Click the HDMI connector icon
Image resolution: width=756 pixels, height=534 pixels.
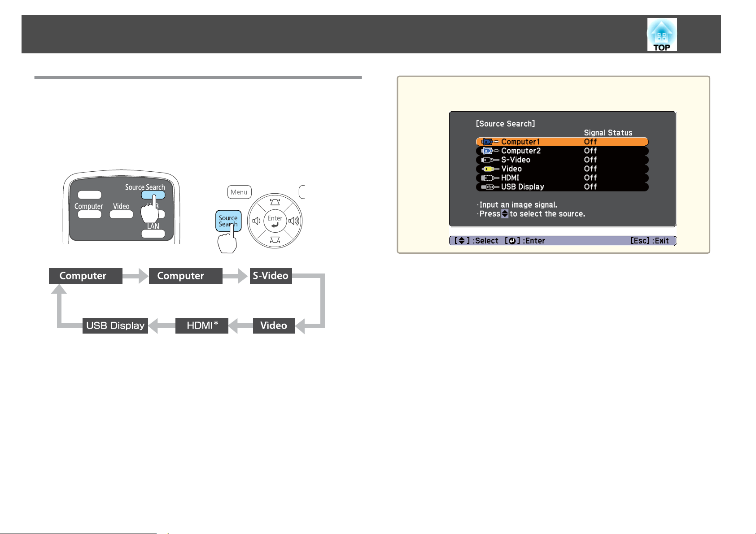(x=490, y=178)
